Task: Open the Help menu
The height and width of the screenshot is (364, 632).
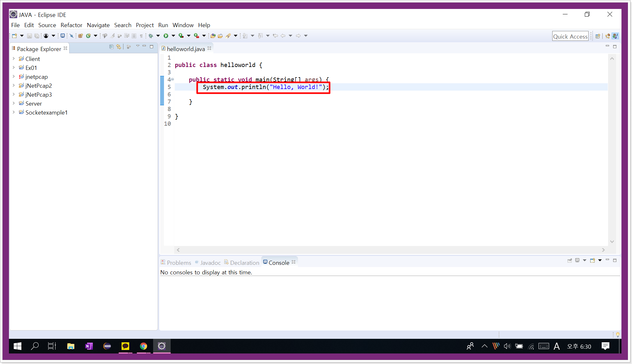Action: [204, 25]
